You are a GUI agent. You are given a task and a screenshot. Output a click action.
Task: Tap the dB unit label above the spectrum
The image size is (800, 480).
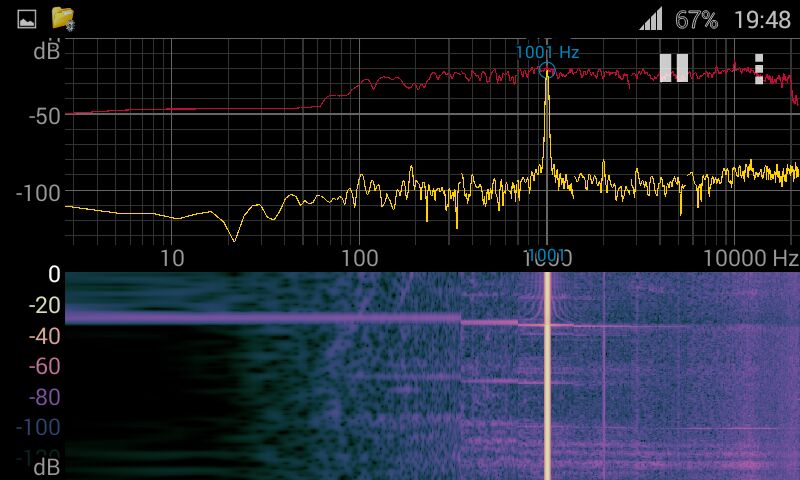(x=46, y=51)
